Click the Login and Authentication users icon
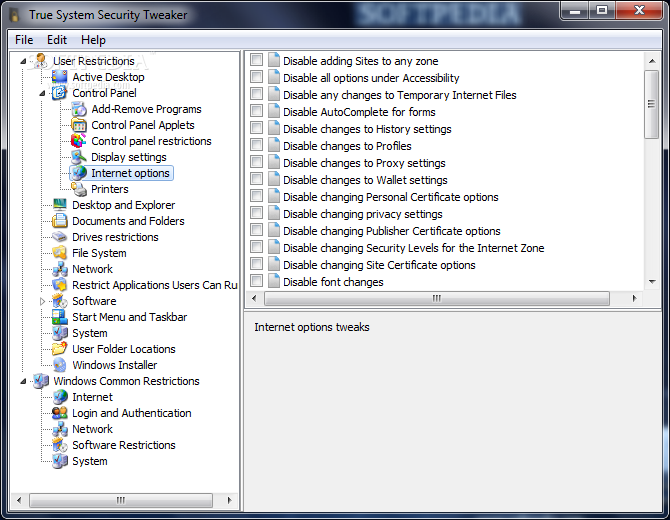Viewport: 670px width, 520px height. (59, 413)
